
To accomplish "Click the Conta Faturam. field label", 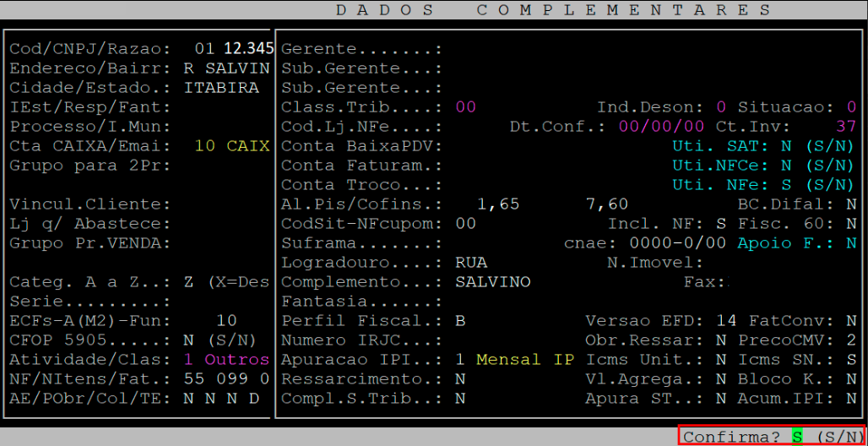I will click(x=361, y=166).
